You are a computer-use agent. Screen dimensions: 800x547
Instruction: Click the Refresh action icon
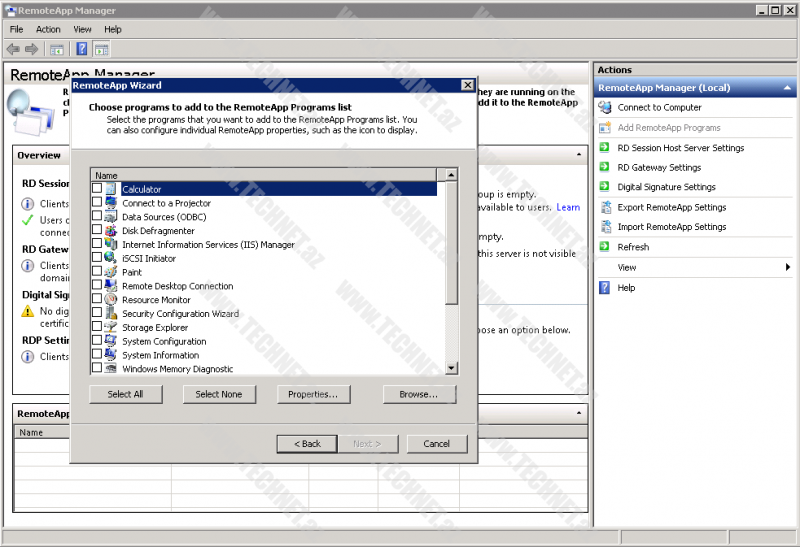point(605,247)
